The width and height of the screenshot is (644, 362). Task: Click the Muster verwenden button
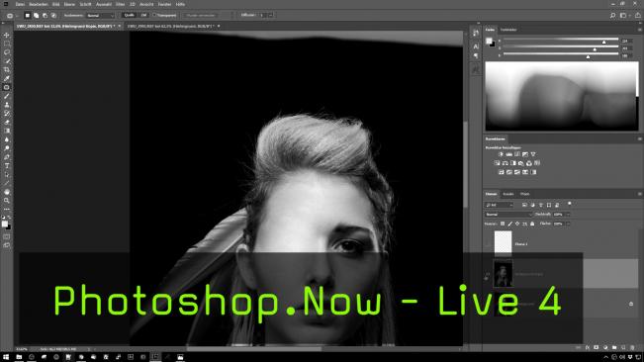[201, 15]
